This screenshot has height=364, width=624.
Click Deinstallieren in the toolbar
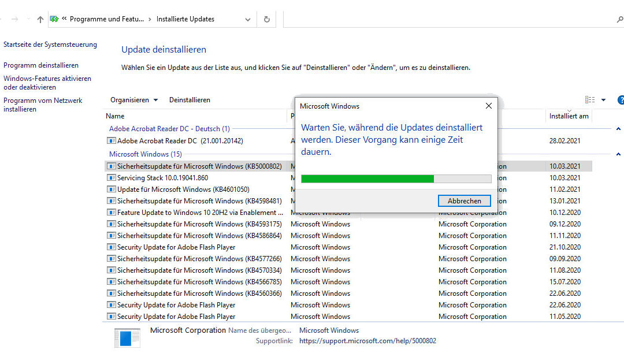[x=190, y=100]
